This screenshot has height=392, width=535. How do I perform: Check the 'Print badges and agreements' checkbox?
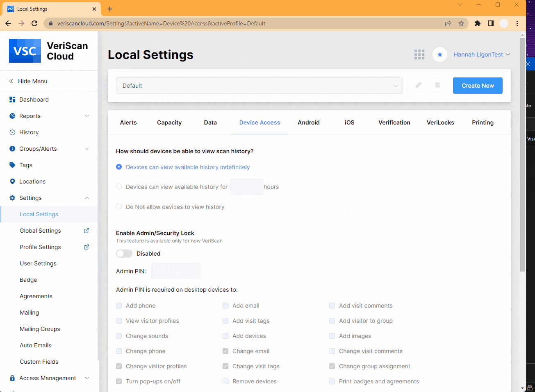coord(332,381)
